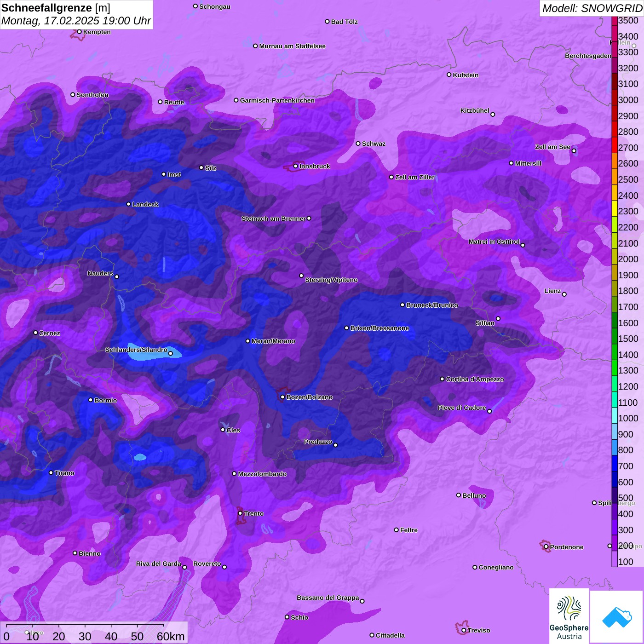Click the Trento city marker dot
The width and height of the screenshot is (644, 644).
(x=240, y=513)
